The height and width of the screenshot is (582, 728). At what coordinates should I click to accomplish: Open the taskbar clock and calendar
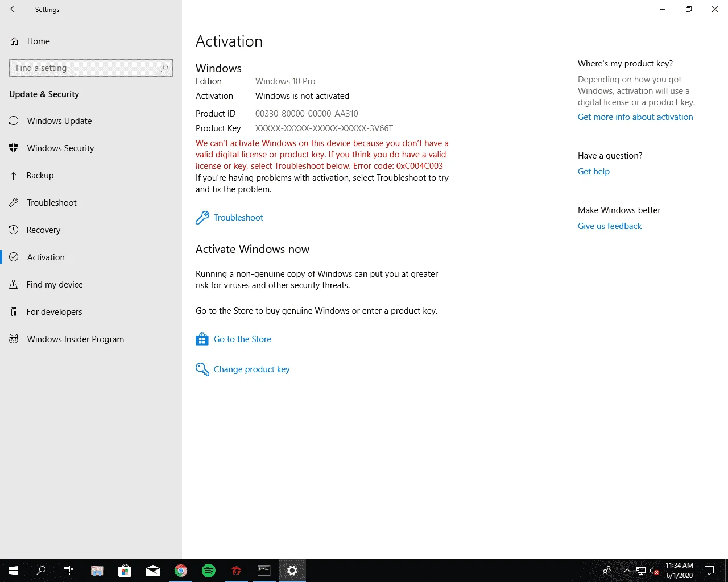pos(680,571)
